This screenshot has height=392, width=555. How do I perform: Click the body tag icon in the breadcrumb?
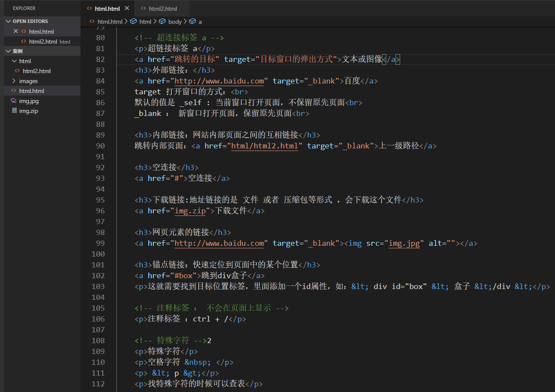[162, 21]
